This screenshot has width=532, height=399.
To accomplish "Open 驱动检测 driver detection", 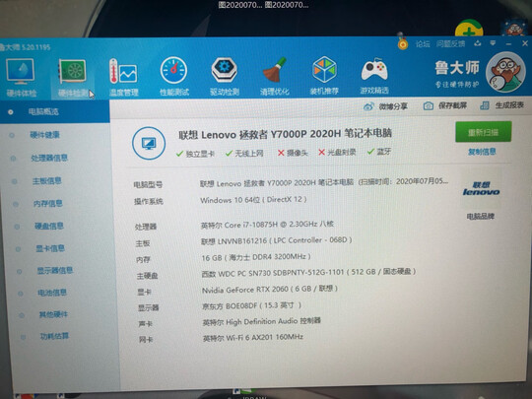I will 225,77.
